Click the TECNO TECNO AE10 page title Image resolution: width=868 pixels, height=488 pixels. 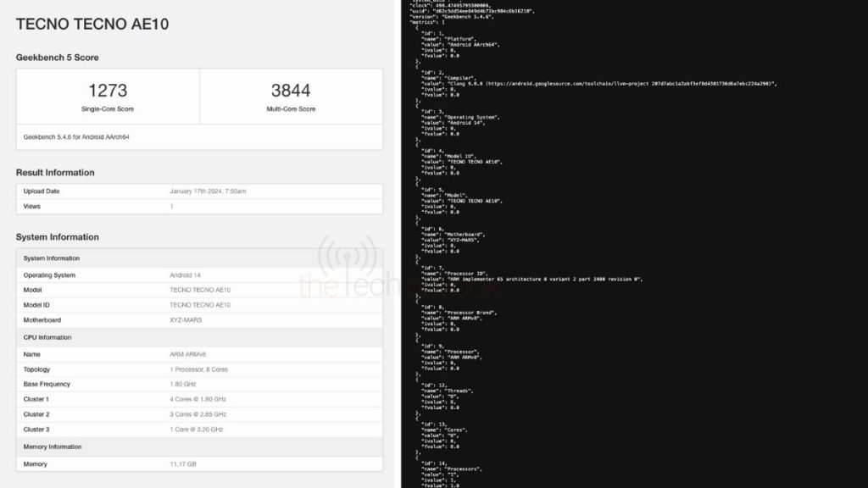[92, 24]
